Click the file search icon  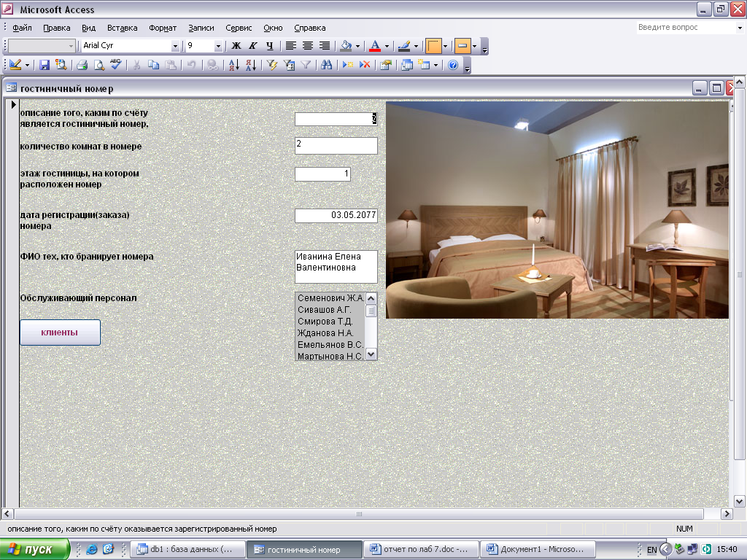point(61,65)
